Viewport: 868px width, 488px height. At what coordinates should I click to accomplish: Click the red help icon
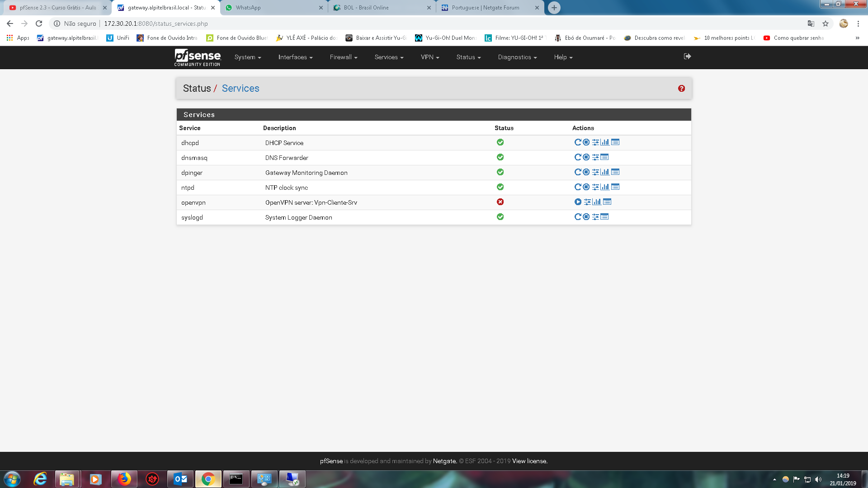681,89
